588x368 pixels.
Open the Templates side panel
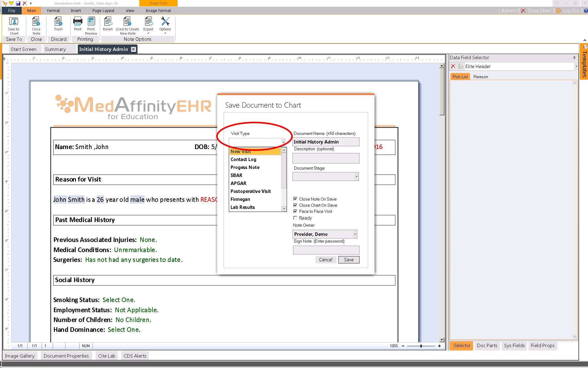pyautogui.click(x=584, y=62)
